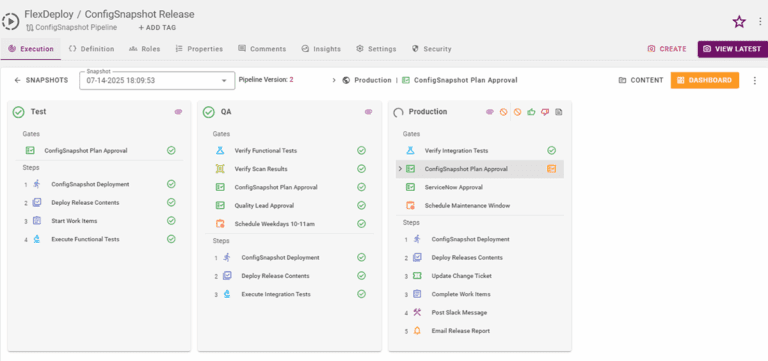Expand the breadcrumb chevron before Production
Viewport: 768px width, 361px height.
click(334, 80)
